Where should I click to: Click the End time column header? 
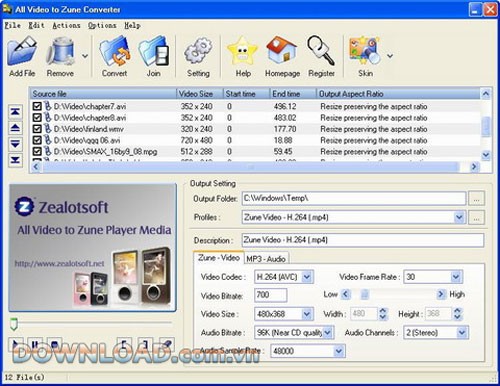[x=293, y=94]
